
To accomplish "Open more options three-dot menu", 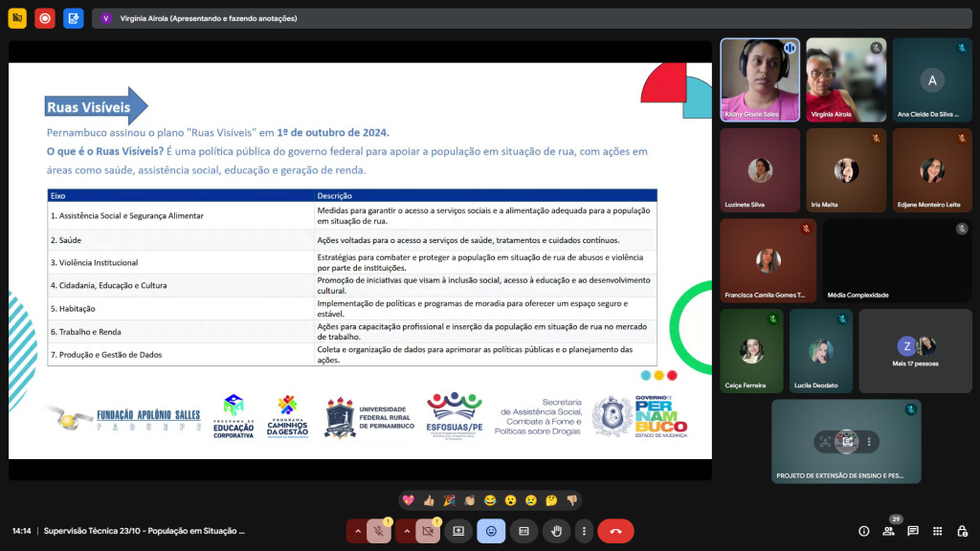I will 583,531.
